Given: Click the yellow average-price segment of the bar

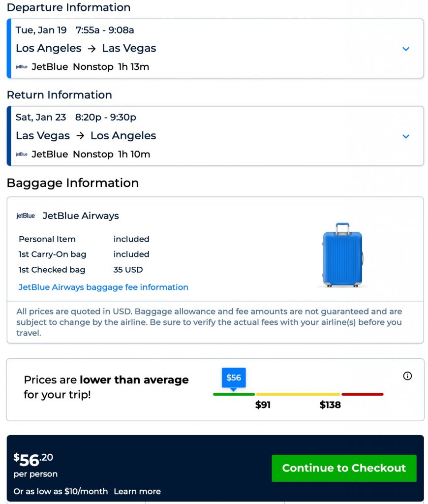Looking at the screenshot, I should click(x=298, y=394).
